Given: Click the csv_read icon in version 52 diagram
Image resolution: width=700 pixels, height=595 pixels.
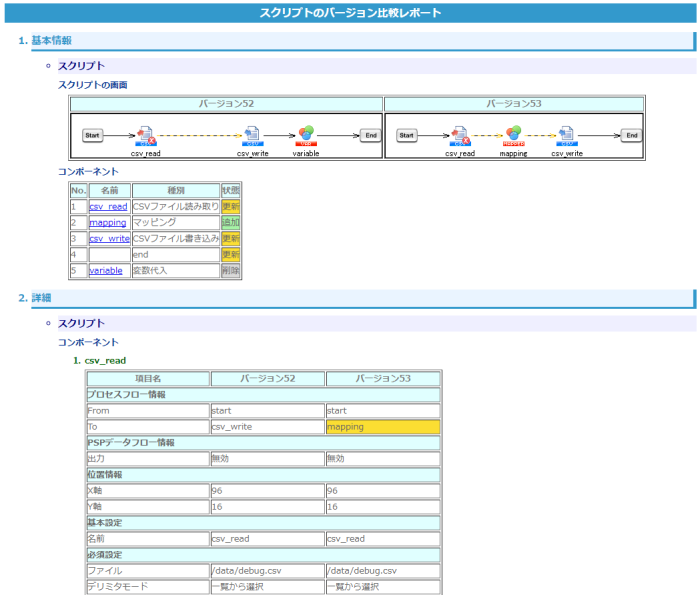Looking at the screenshot, I should 146,135.
